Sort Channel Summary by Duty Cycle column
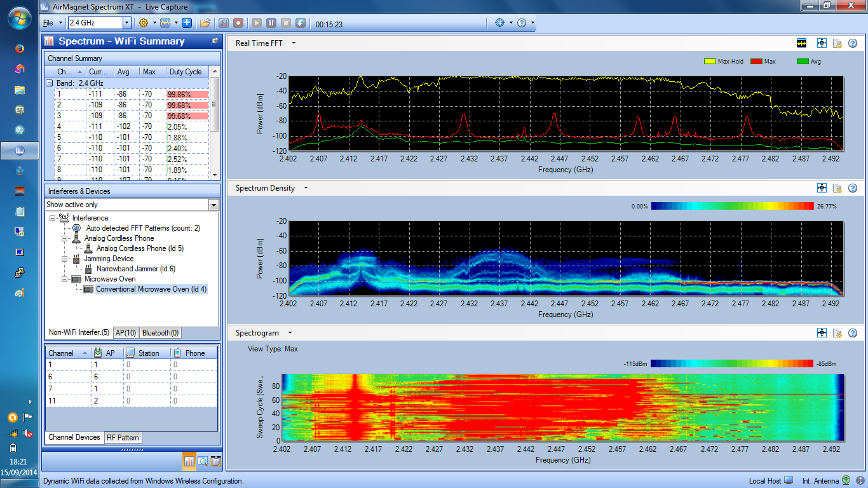This screenshot has width=868, height=488. click(187, 72)
